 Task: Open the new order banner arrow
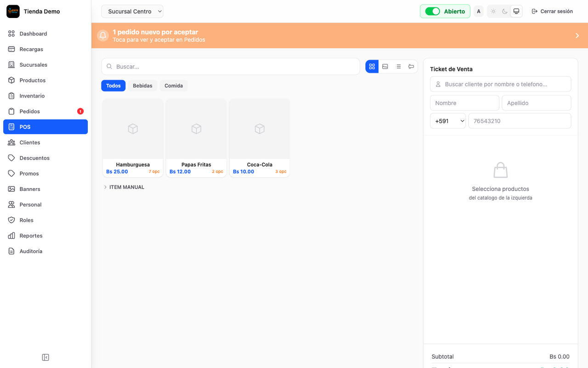(577, 35)
